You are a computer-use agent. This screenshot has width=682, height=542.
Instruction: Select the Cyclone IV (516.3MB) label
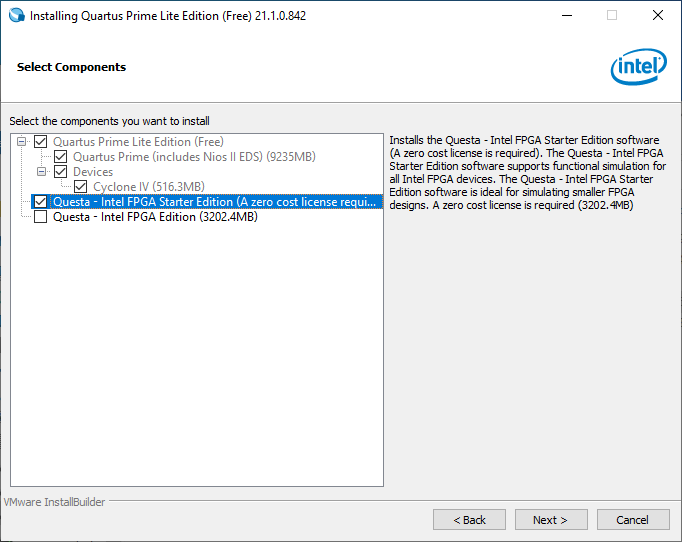148,187
